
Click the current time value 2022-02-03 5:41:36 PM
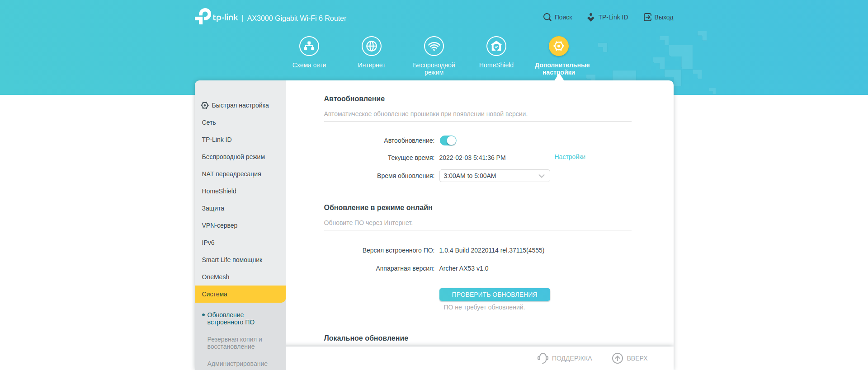[472, 158]
